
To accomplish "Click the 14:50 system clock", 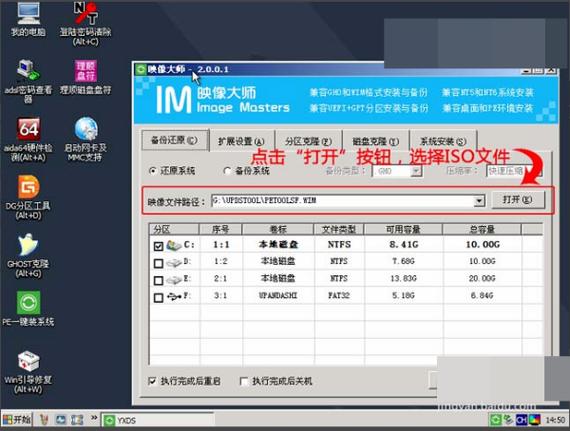I will 555,420.
